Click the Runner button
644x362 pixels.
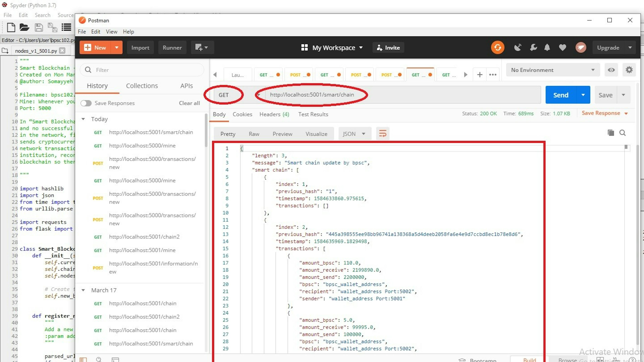point(172,47)
